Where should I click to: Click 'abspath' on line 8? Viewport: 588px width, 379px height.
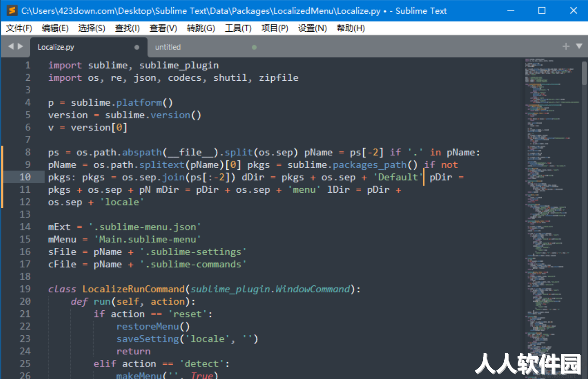(142, 152)
